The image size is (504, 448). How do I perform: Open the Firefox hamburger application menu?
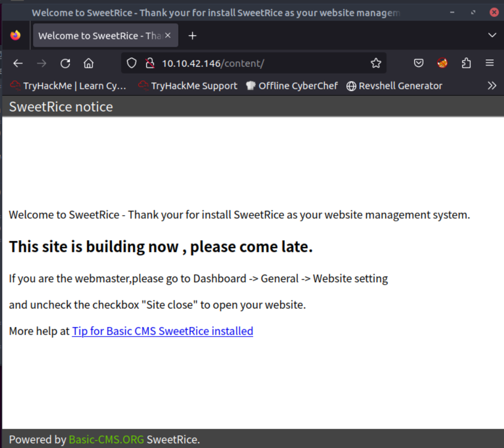[x=489, y=64]
